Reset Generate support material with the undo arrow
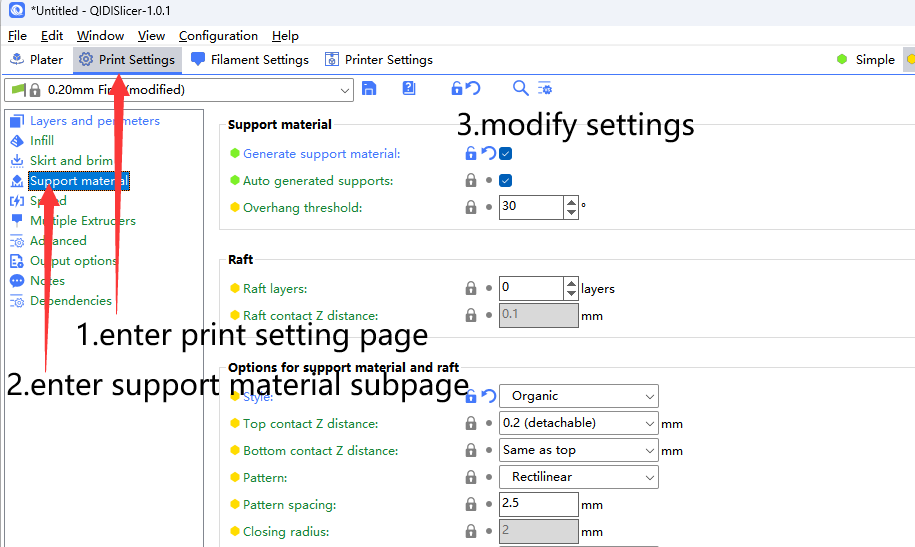The image size is (915, 547). 488,154
